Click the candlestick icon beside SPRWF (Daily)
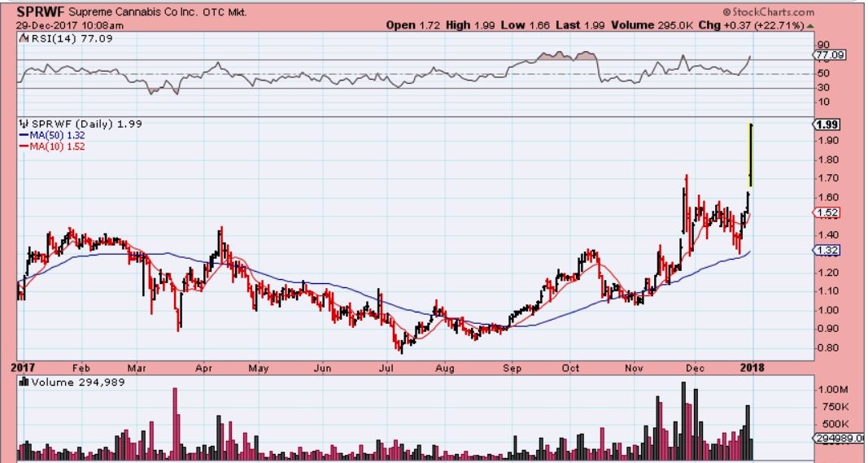This screenshot has height=463, width=868. pyautogui.click(x=24, y=124)
